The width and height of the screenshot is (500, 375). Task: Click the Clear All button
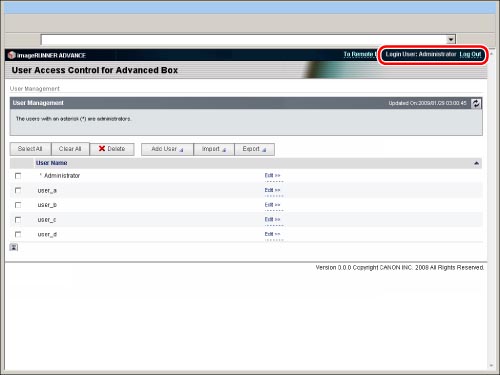[x=70, y=149]
